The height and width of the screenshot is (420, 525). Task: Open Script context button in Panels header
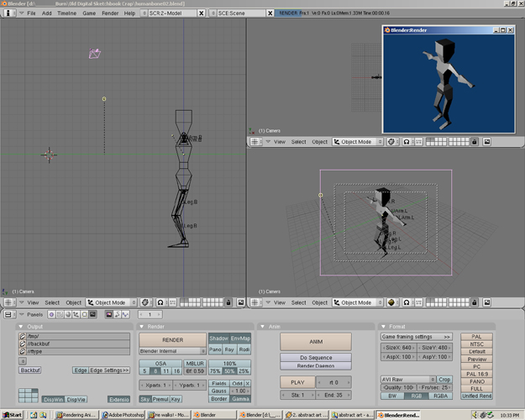60,314
